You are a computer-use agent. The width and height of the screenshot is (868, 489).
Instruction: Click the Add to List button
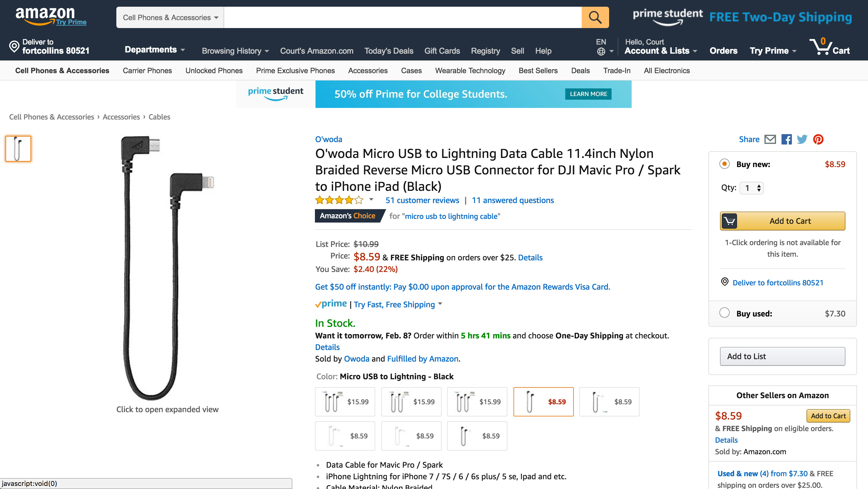[782, 356]
